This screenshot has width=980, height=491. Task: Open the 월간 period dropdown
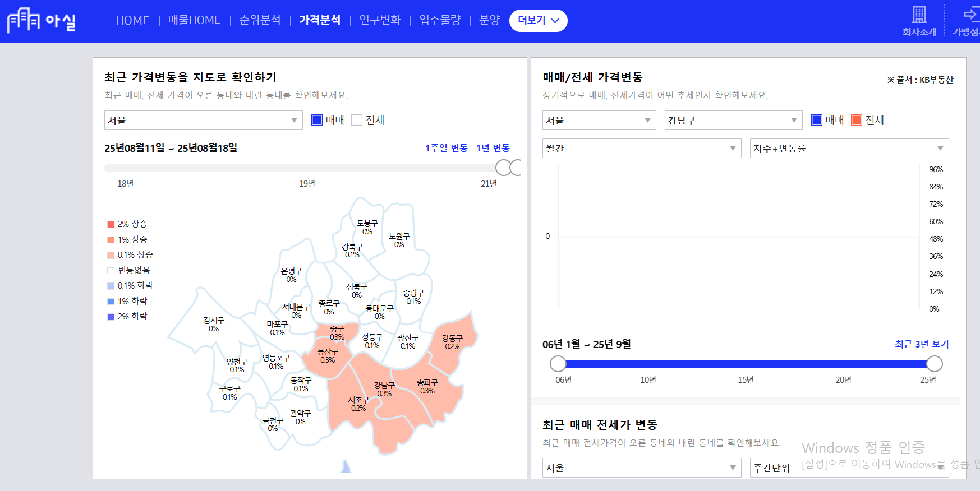pyautogui.click(x=642, y=148)
